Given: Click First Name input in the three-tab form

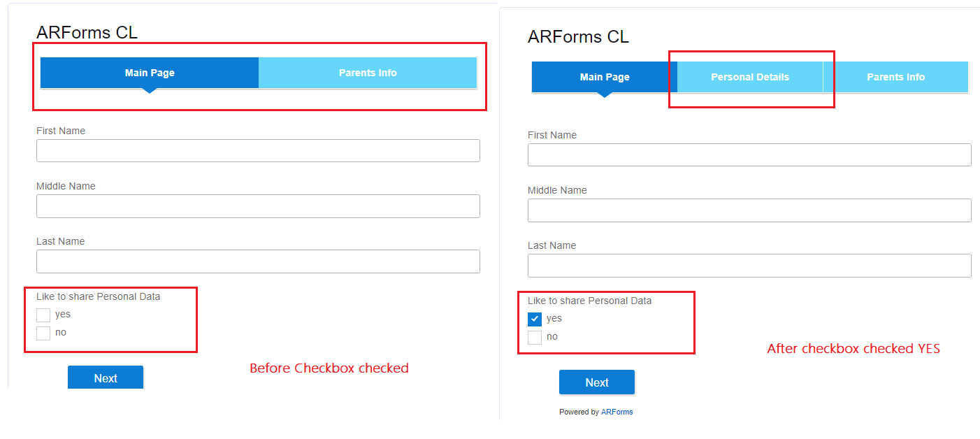Looking at the screenshot, I should click(749, 155).
